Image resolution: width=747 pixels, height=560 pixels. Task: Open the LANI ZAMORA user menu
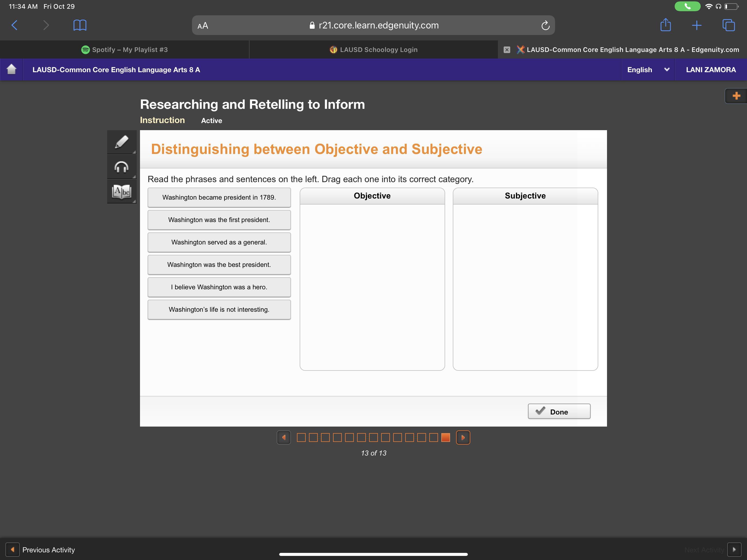click(711, 69)
